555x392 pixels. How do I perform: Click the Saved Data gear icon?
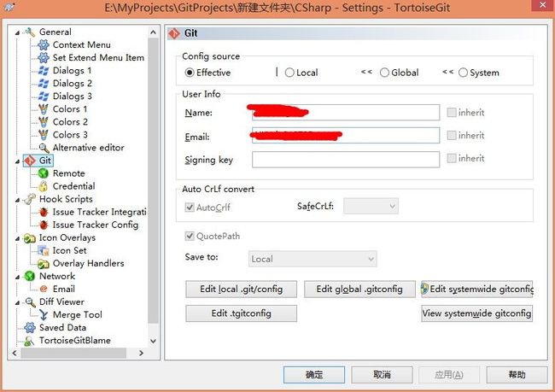[x=30, y=328]
